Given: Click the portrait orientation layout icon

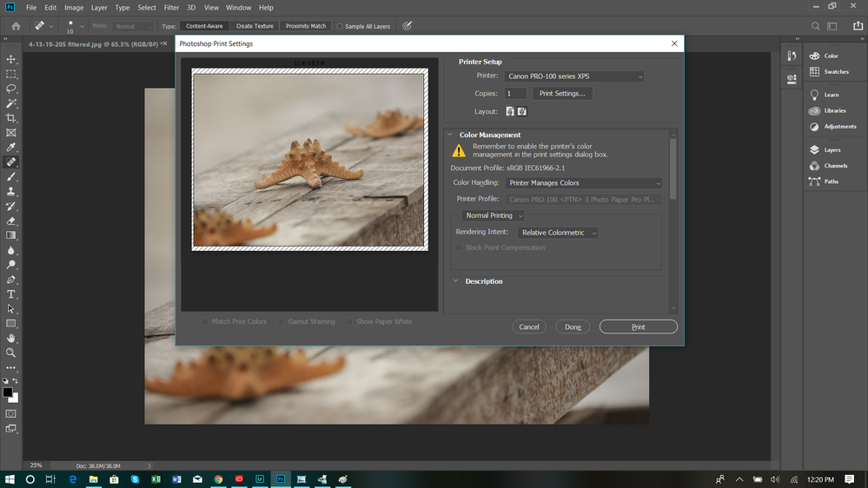Looking at the screenshot, I should click(x=510, y=111).
